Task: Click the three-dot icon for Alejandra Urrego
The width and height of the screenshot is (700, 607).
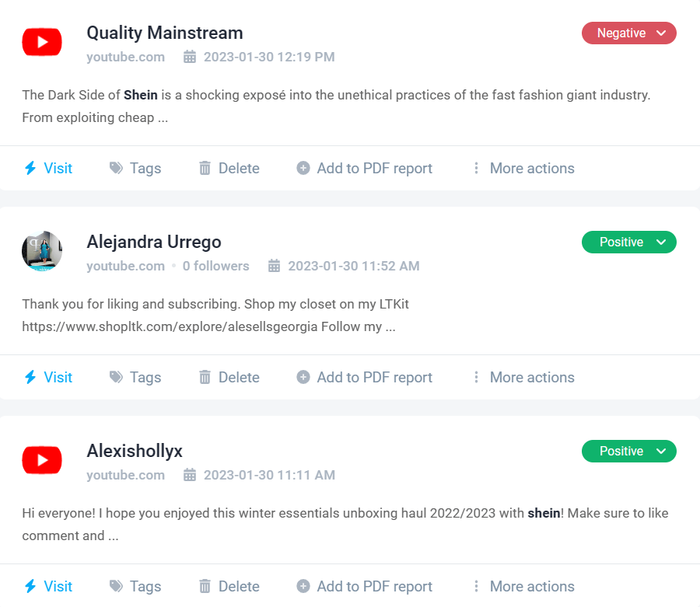Action: click(476, 378)
